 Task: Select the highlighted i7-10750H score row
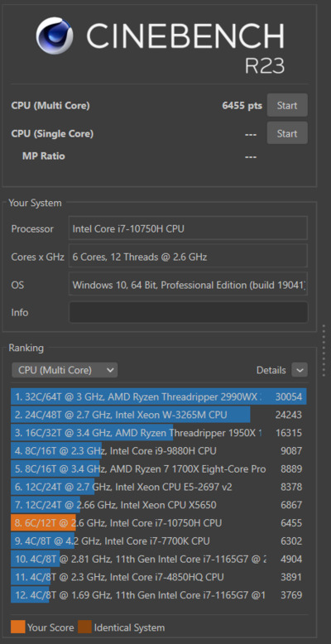[159, 523]
